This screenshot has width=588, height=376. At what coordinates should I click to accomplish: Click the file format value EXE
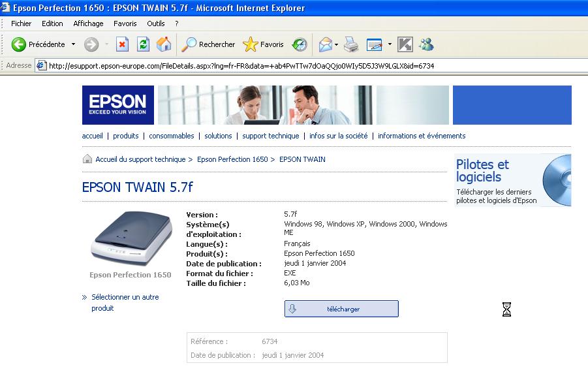click(290, 273)
